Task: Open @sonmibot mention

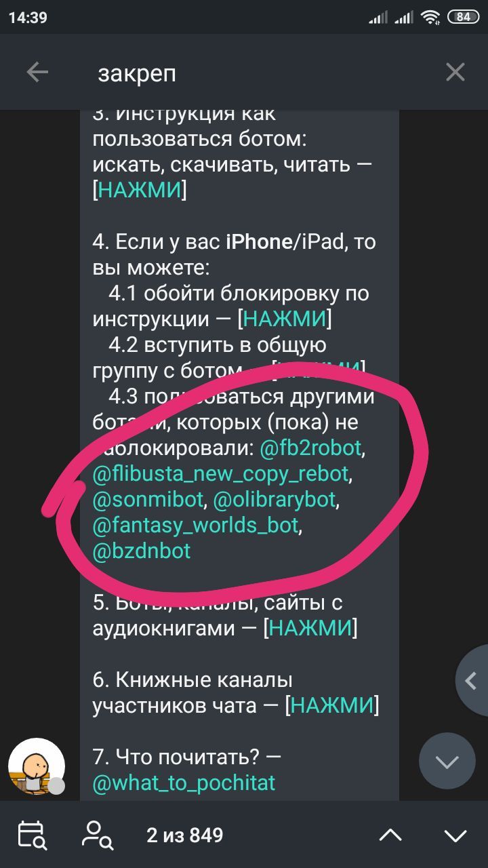Action: tap(148, 499)
